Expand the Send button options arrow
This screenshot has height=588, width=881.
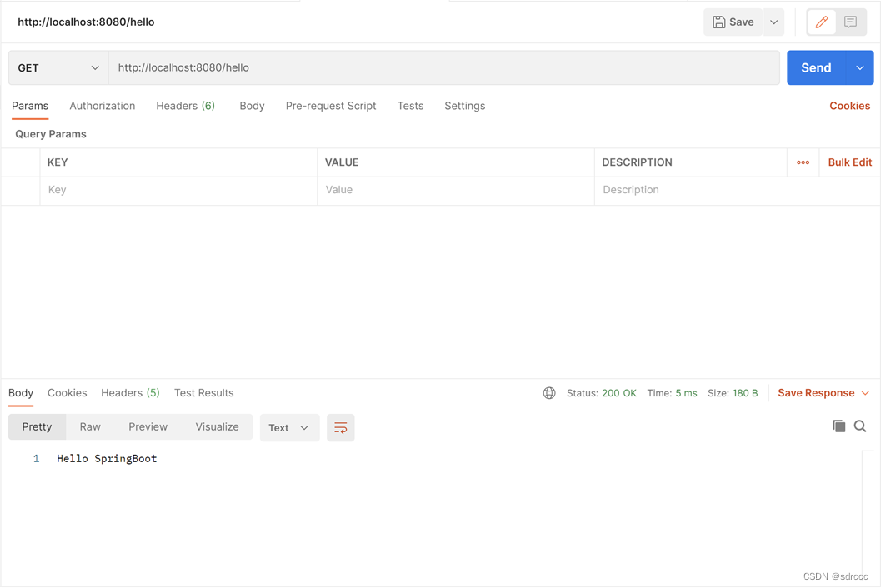pos(860,68)
